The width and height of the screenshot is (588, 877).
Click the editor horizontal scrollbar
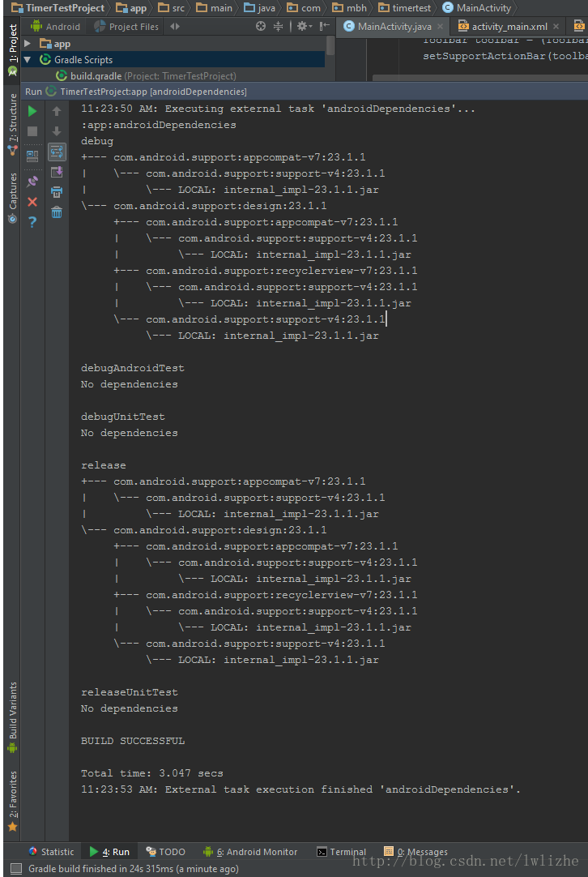[x=479, y=79]
